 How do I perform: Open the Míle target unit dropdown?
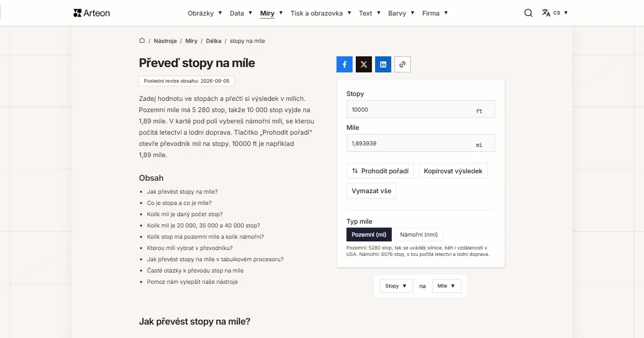tap(447, 286)
